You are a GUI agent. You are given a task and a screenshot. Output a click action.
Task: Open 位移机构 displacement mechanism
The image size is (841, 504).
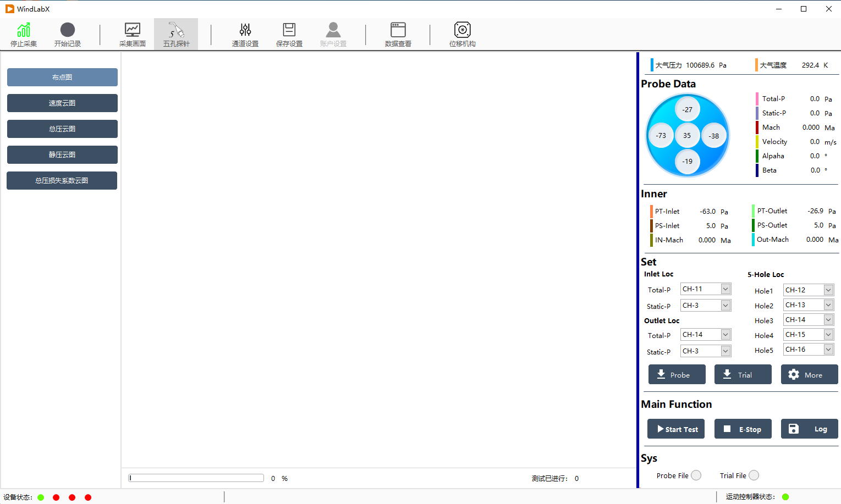click(x=463, y=34)
